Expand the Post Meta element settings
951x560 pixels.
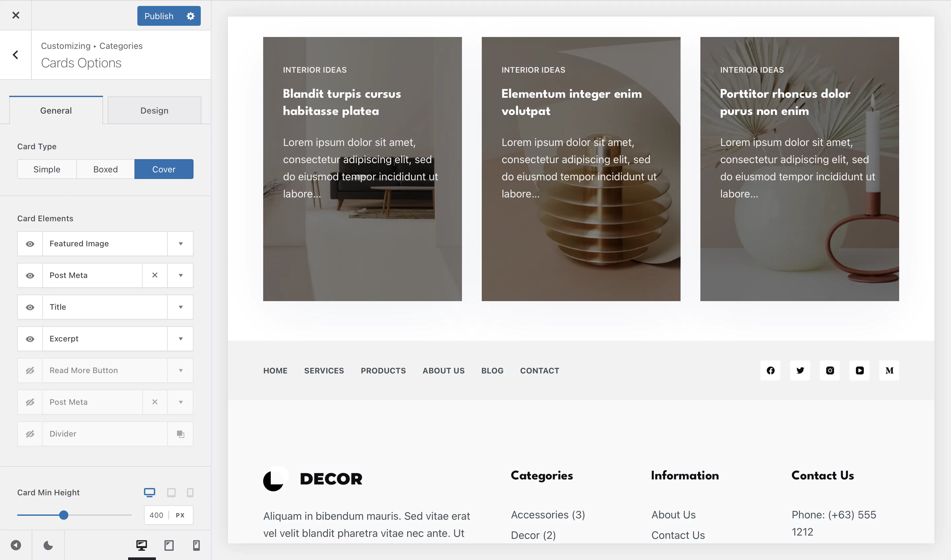coord(180,275)
